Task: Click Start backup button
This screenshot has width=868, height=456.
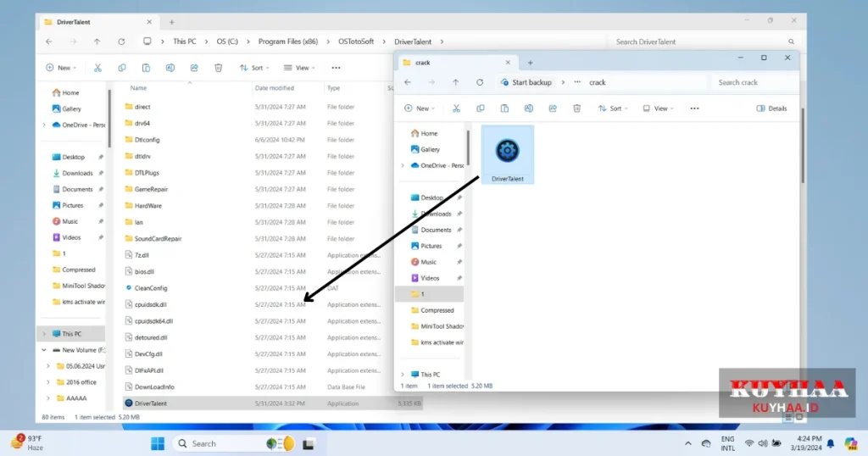Action: coord(526,82)
